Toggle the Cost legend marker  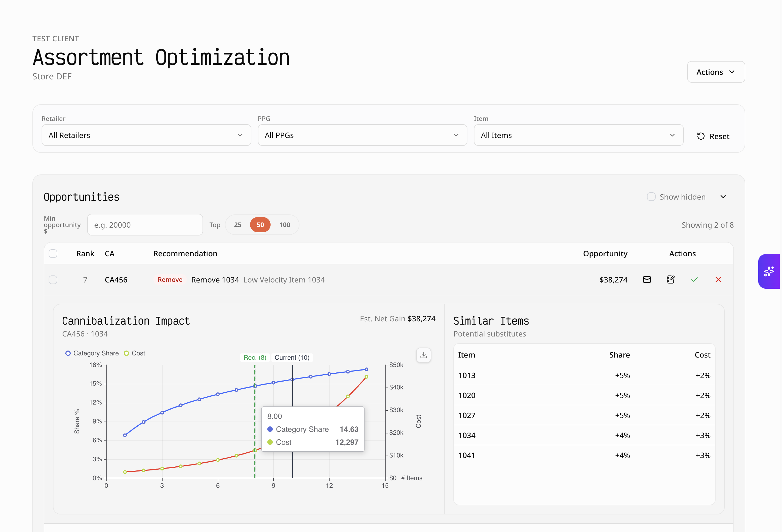tap(127, 353)
